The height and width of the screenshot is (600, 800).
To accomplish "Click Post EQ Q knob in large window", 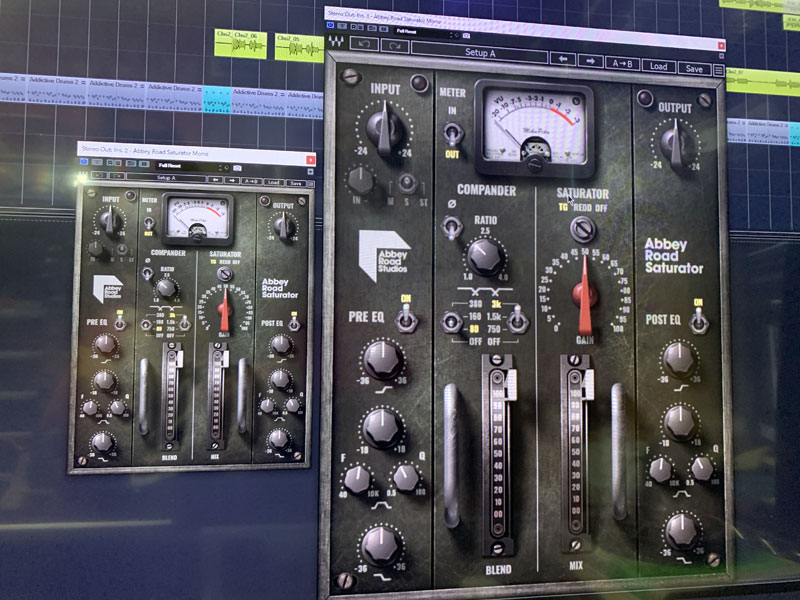I will pyautogui.click(x=703, y=468).
